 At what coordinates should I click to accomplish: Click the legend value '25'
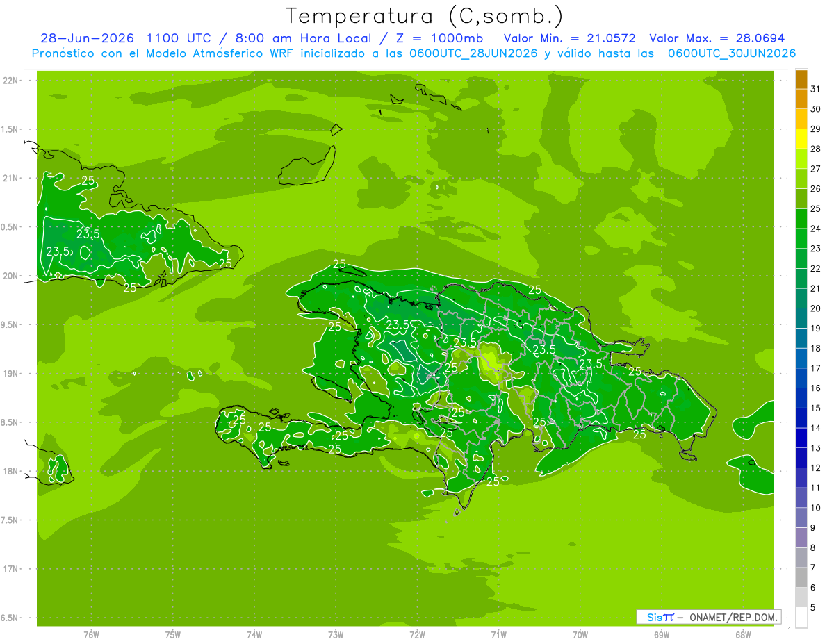815,208
